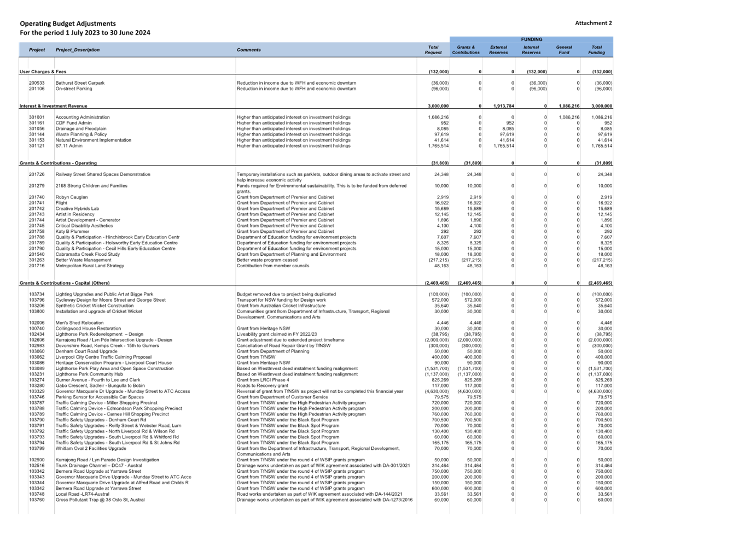Select the "Cabramatta Creek Flood Study" description
The height and width of the screenshot is (534, 756).
tap(88, 254)
